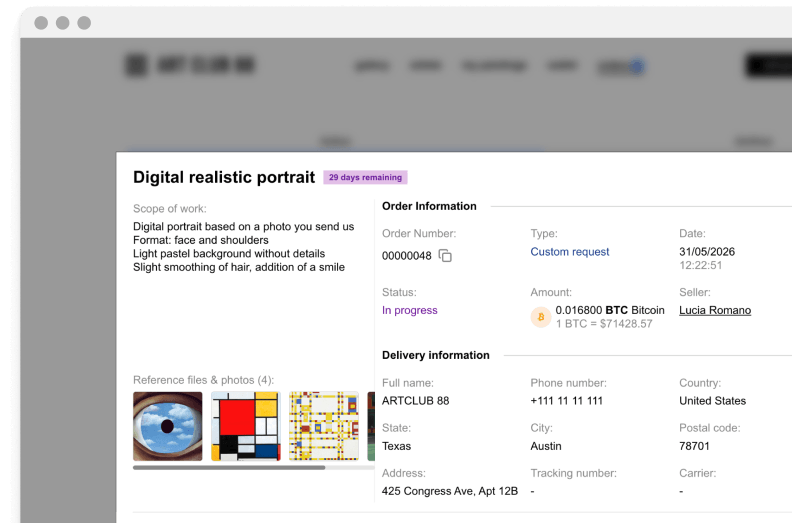Click the 29 days remaining badge
This screenshot has height=523, width=792.
point(365,177)
